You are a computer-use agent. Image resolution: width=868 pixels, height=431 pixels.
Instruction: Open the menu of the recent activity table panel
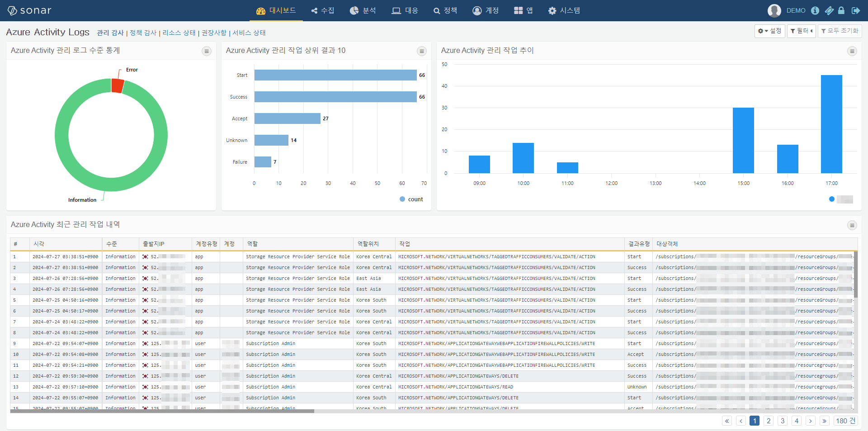(x=852, y=225)
